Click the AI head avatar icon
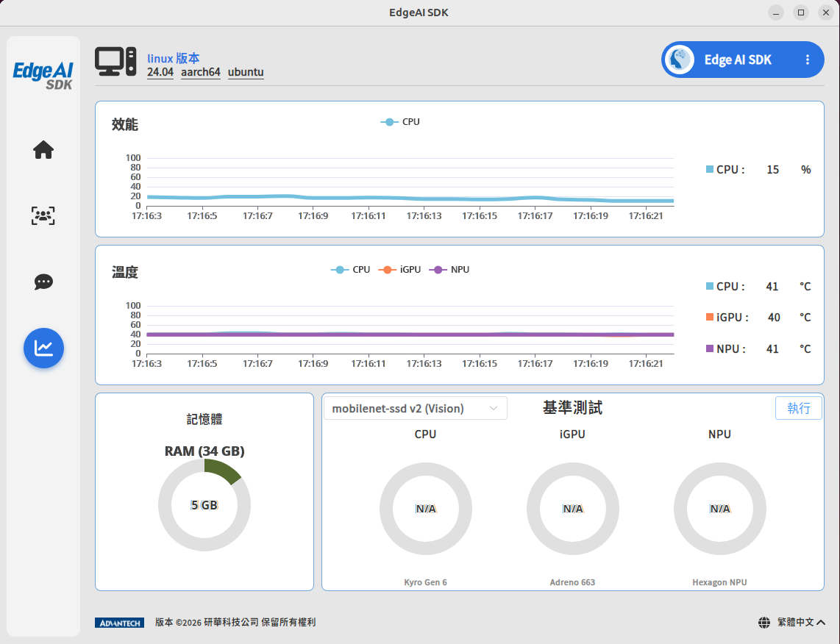840x644 pixels. pyautogui.click(x=680, y=60)
